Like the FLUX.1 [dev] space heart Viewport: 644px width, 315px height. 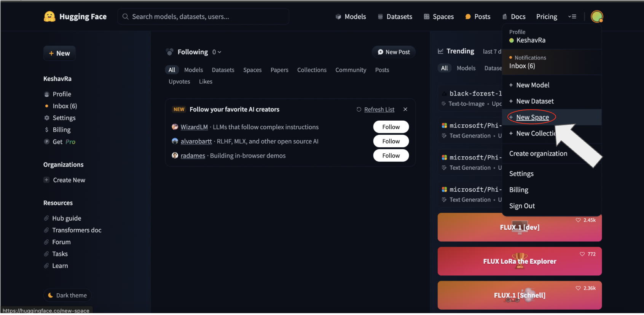coord(578,220)
